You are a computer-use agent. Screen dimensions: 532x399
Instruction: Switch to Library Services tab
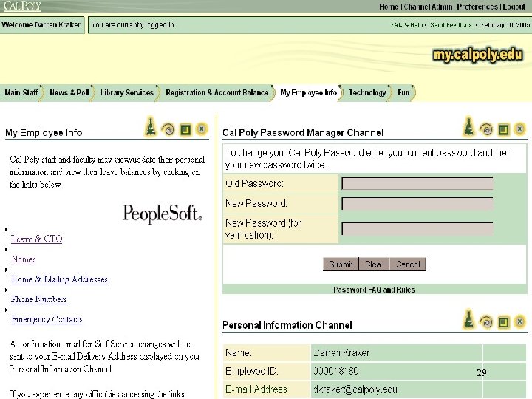pyautogui.click(x=127, y=92)
